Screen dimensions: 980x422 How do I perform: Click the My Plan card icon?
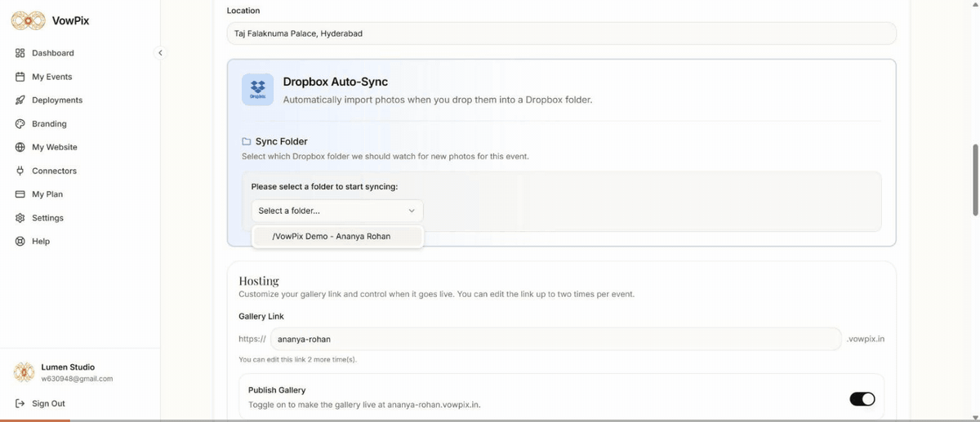(20, 194)
